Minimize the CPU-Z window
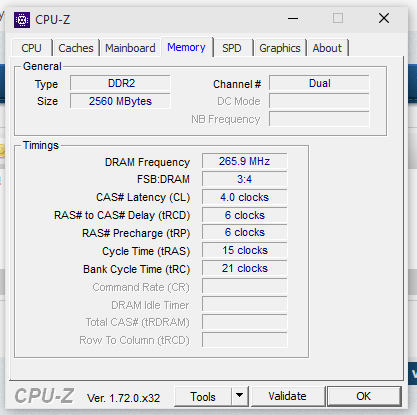This screenshot has height=415, width=417. 293,18
